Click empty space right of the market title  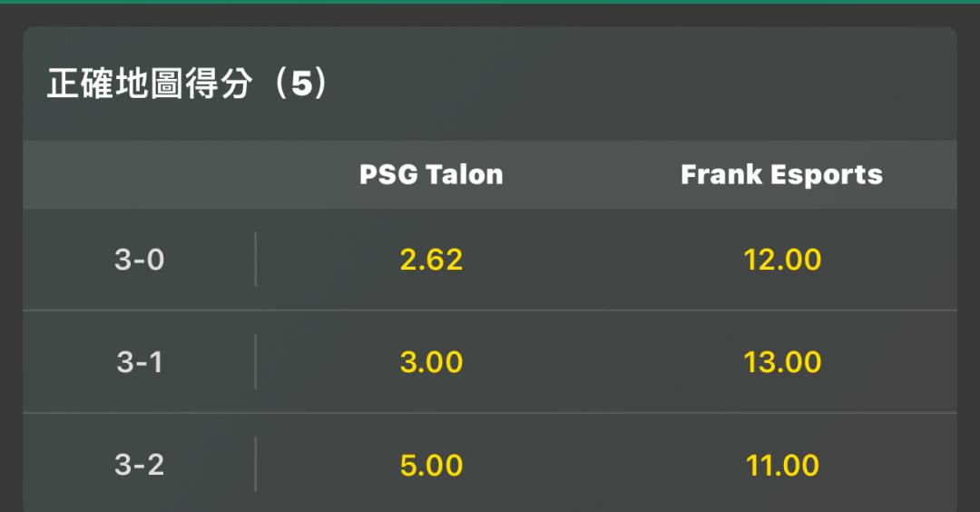pos(635,84)
